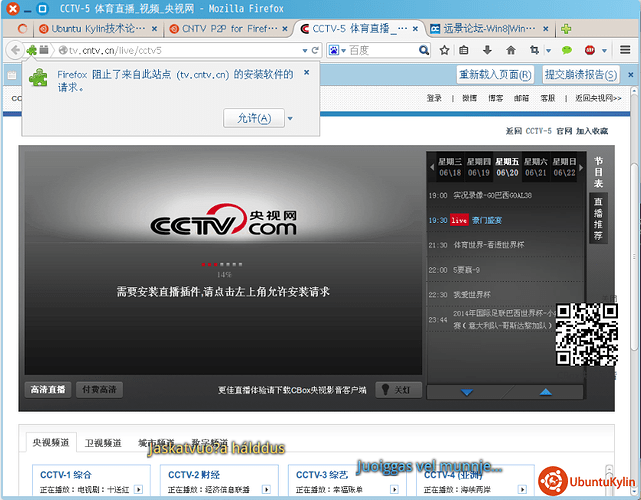Open search engine selector dropdown arrow
641x500 pixels.
pyautogui.click(x=343, y=51)
